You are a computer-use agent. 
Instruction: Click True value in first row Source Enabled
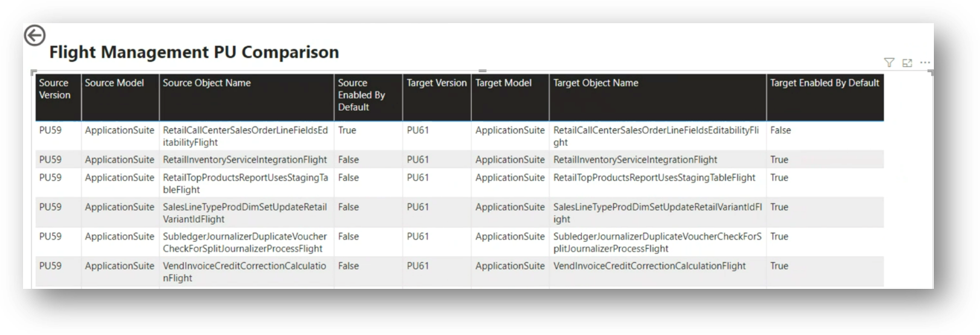click(x=347, y=131)
